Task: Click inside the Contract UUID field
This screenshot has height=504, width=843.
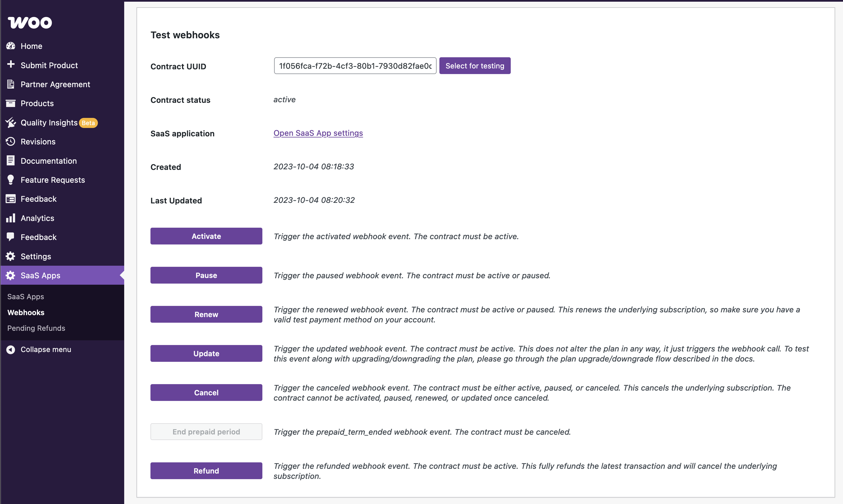Action: 355,66
